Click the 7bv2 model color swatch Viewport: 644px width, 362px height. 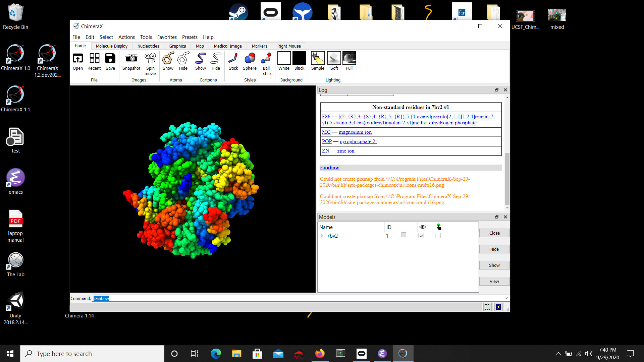(404, 235)
